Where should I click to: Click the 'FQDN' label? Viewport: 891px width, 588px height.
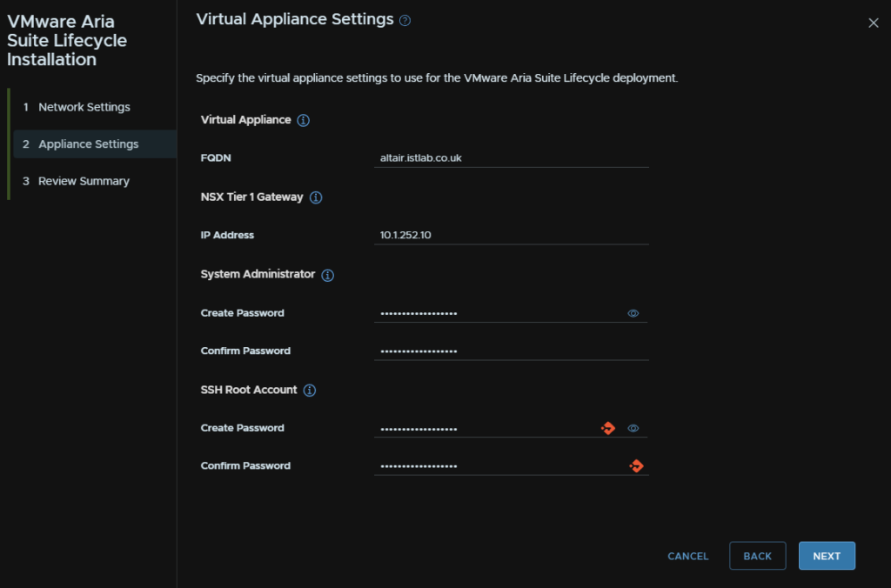click(216, 158)
